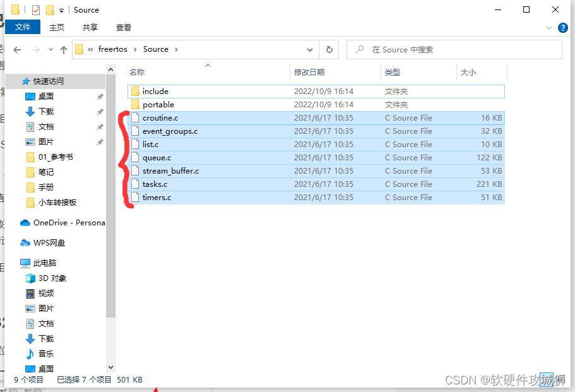Image resolution: width=575 pixels, height=392 pixels.
Task: Click the checked-document icon on quick access toolbar
Action: [35, 9]
